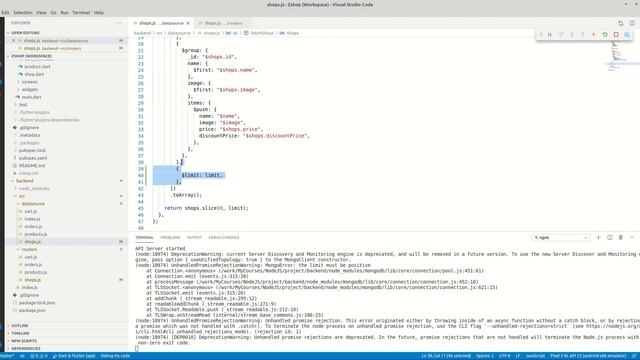Add a new terminal with plus icon
The width and height of the screenshot is (640, 360).
pyautogui.click(x=598, y=237)
